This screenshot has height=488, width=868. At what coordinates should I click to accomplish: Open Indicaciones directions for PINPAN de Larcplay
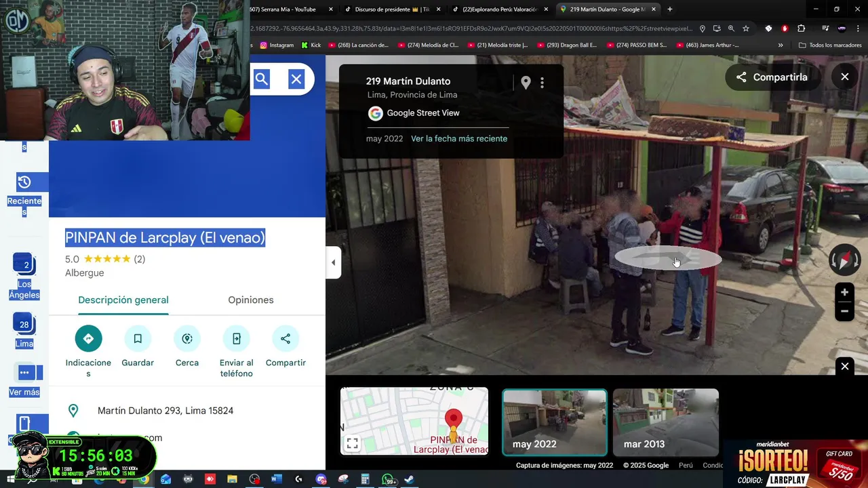pyautogui.click(x=88, y=351)
